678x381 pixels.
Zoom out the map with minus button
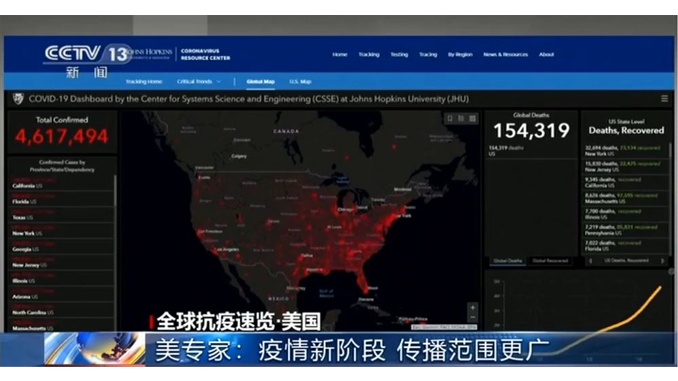(x=473, y=317)
